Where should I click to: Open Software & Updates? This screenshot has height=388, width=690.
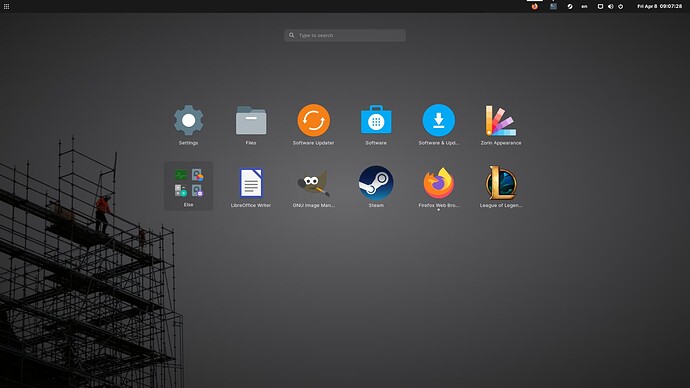(x=438, y=120)
